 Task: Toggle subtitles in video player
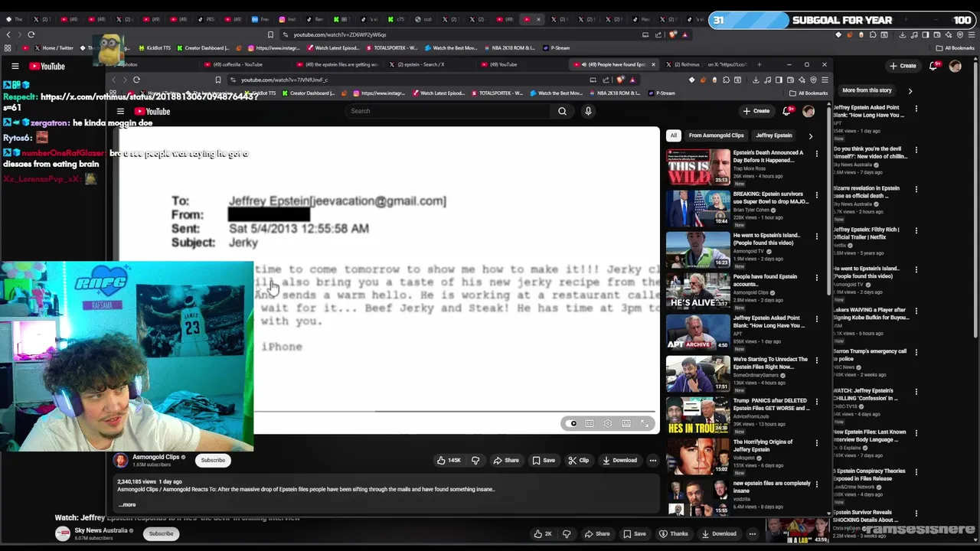pos(590,423)
